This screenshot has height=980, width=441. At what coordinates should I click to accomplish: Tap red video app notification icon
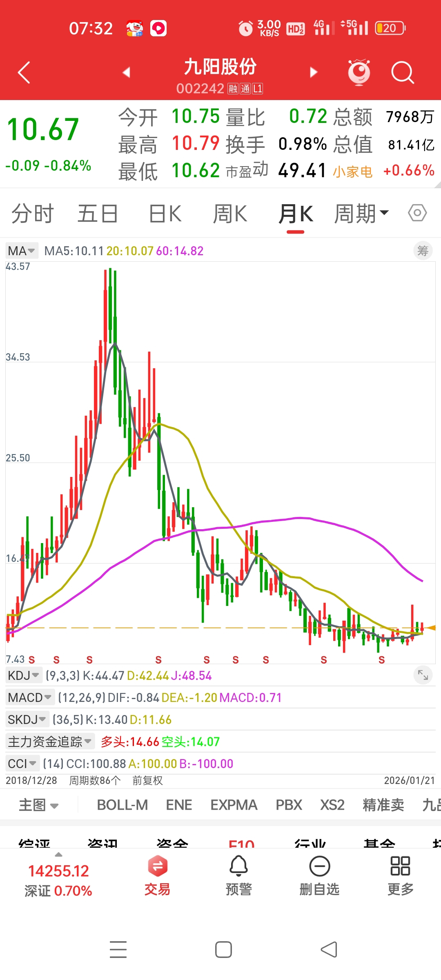coord(158,28)
